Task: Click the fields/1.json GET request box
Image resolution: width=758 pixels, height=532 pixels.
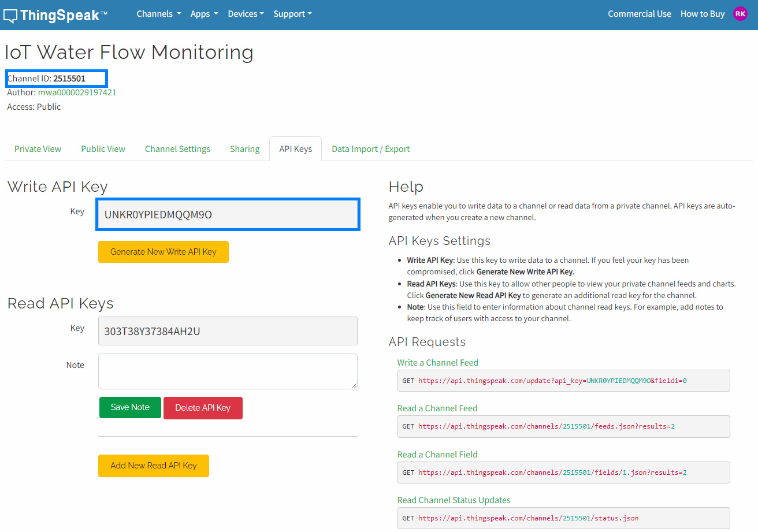Action: point(564,473)
